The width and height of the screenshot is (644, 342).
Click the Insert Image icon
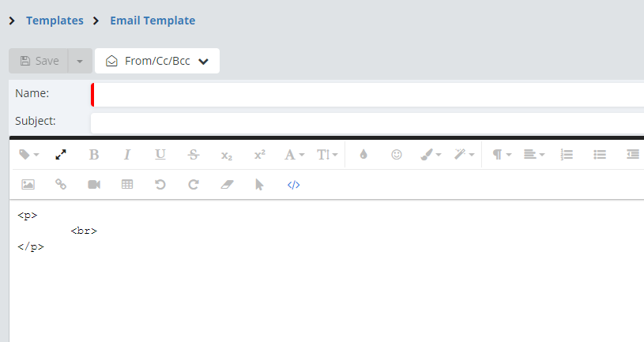coord(28,185)
